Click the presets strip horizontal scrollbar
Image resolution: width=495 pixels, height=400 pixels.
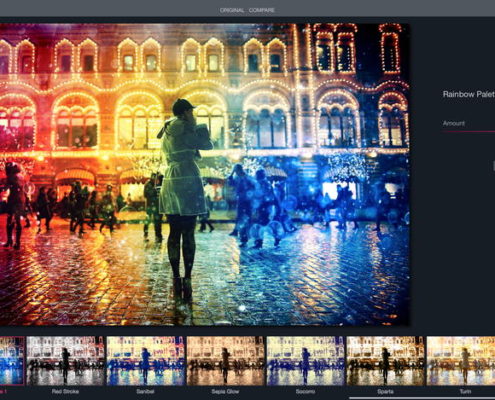click(x=422, y=398)
